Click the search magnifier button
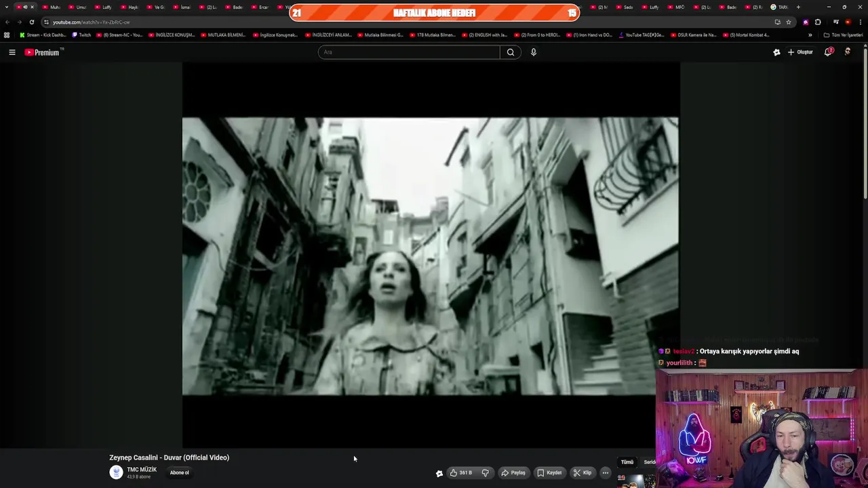The image size is (868, 488). coord(511,52)
